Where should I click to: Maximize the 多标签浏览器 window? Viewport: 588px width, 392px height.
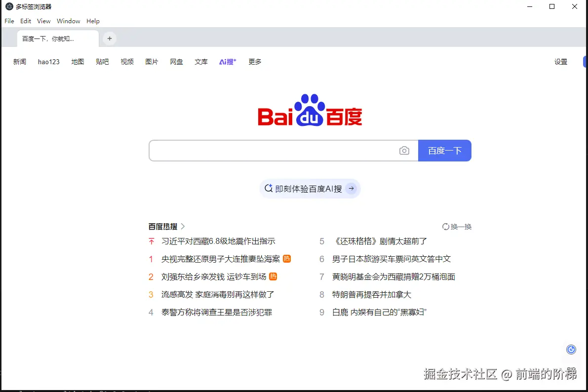point(552,6)
